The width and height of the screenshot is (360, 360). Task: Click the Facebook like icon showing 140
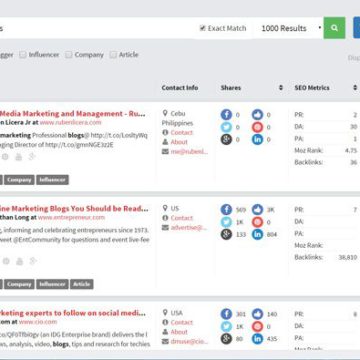point(257,314)
